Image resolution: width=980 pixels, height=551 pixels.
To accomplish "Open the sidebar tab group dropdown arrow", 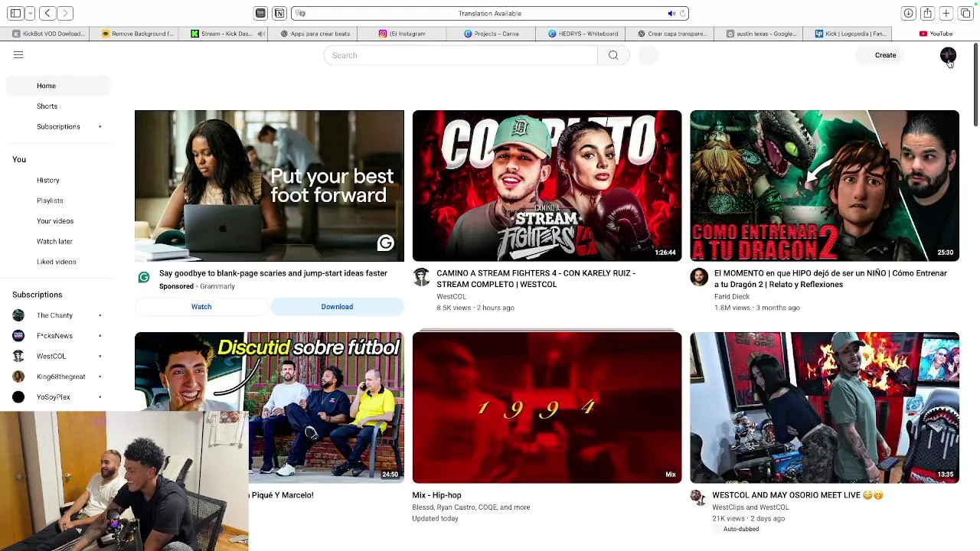I will (x=30, y=13).
